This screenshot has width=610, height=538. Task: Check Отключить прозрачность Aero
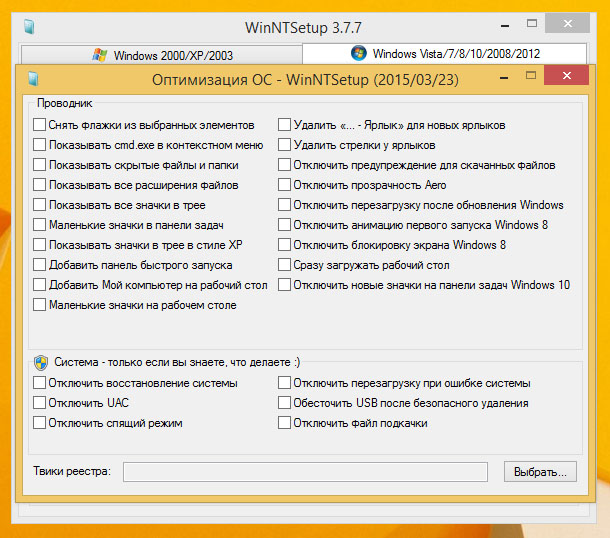(x=284, y=185)
